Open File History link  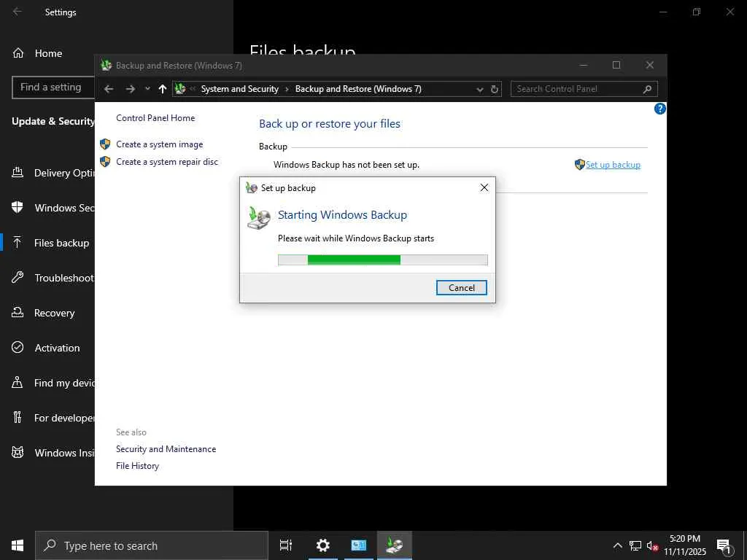point(137,466)
